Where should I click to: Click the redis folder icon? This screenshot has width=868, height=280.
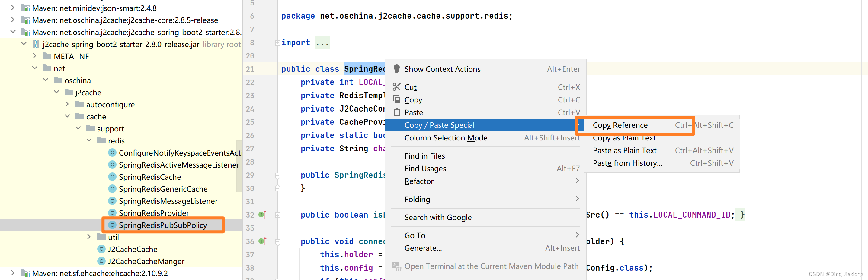pos(101,140)
